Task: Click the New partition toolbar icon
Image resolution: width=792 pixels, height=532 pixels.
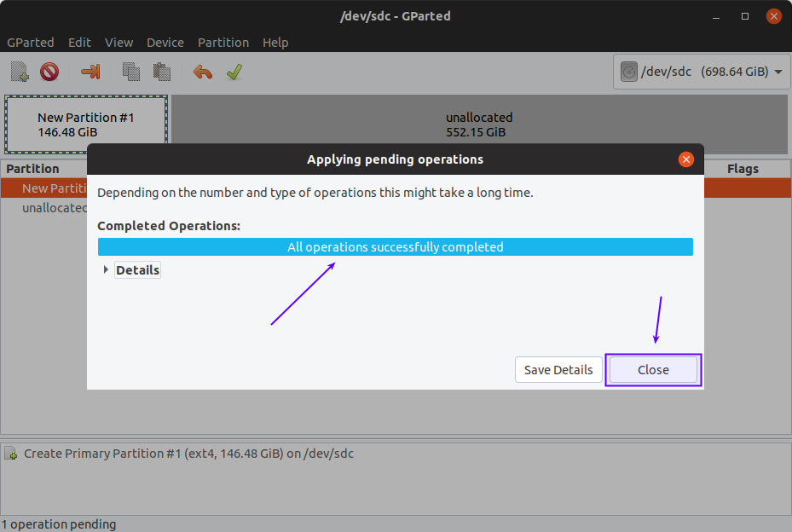Action: click(x=20, y=72)
